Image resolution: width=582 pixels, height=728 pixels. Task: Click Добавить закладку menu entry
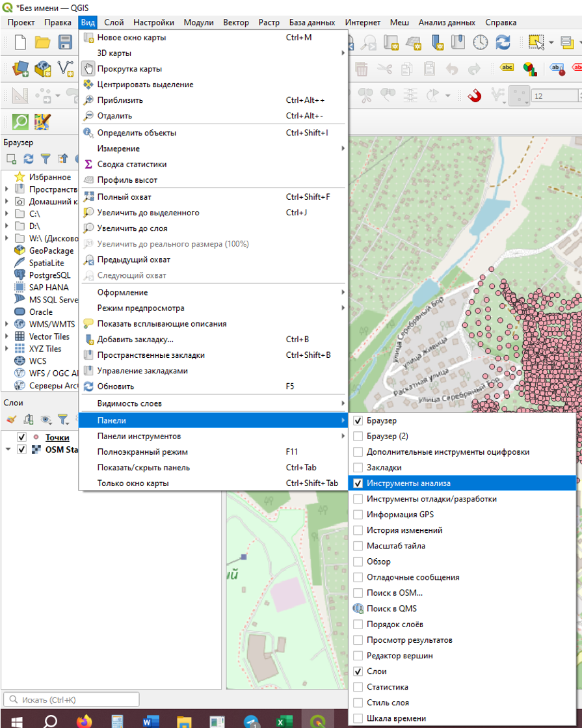click(x=135, y=339)
